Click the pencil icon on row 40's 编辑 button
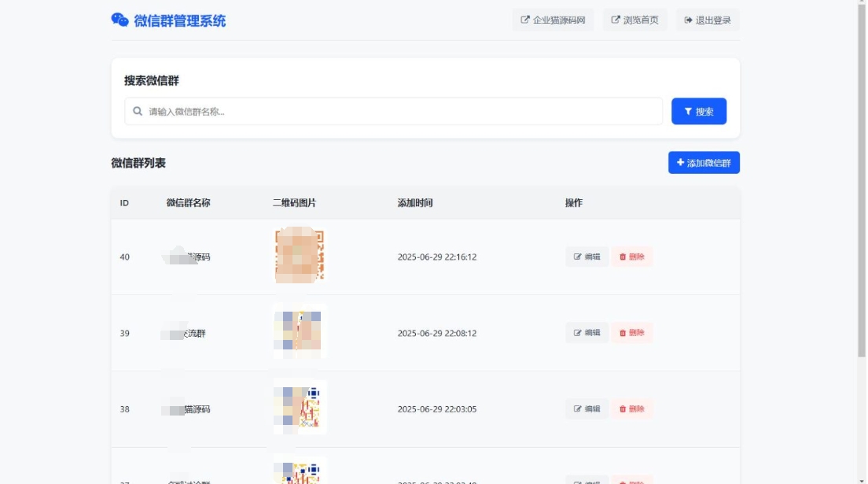Viewport: 868px width, 484px height. click(x=577, y=257)
